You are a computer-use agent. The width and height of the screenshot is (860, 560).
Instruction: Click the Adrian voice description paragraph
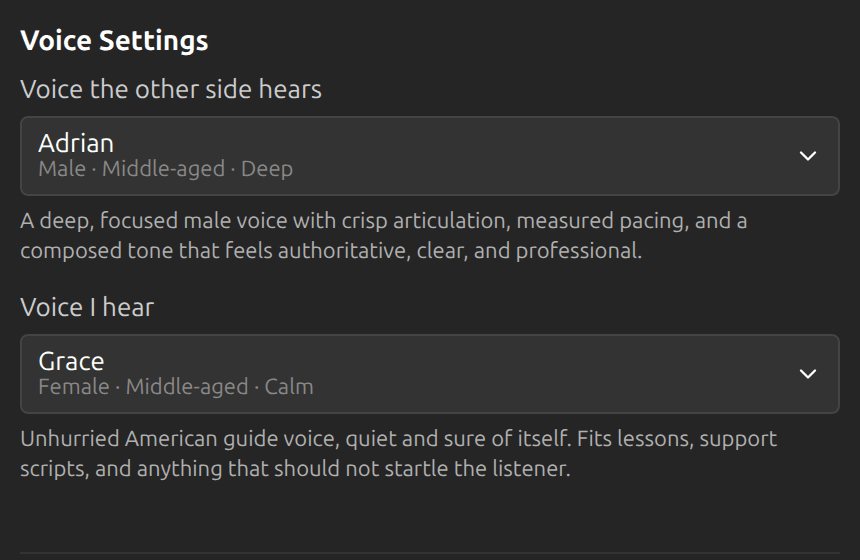(x=384, y=236)
